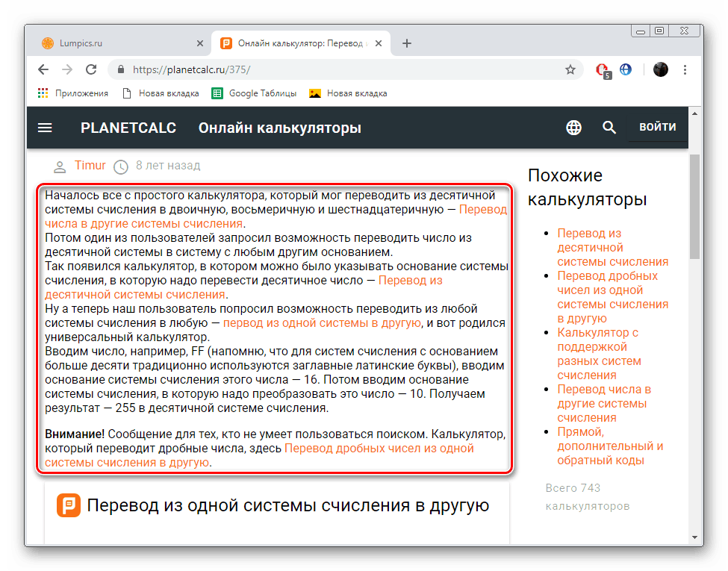Open the Новая вкладка bookmark with the picture icon

(x=348, y=93)
